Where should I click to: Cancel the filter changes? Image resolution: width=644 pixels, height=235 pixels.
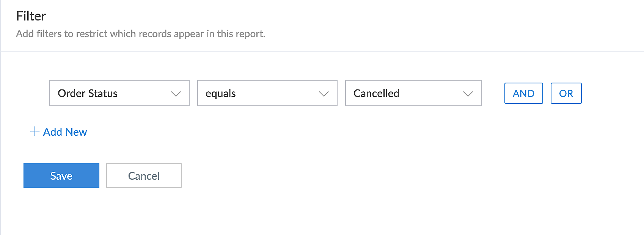(x=144, y=175)
